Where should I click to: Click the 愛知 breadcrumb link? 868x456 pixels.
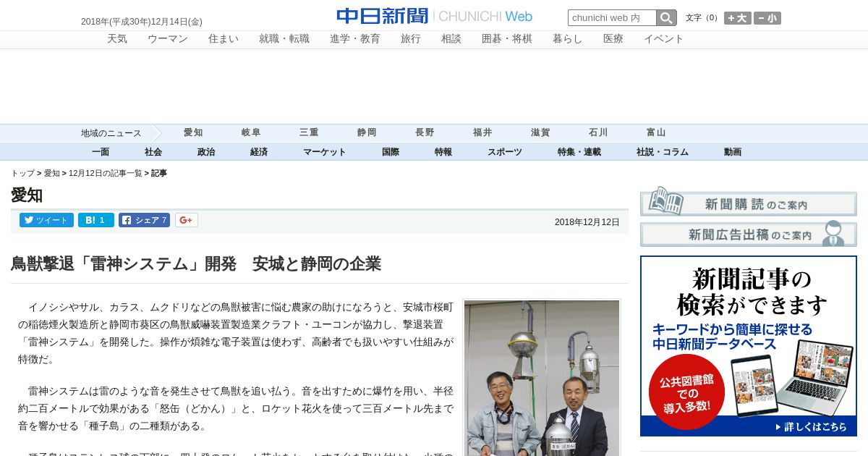52,174
